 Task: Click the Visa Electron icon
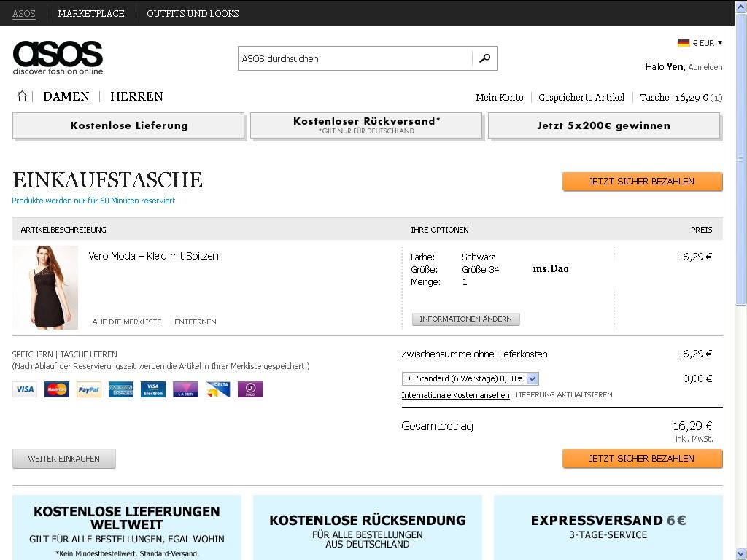[x=153, y=389]
